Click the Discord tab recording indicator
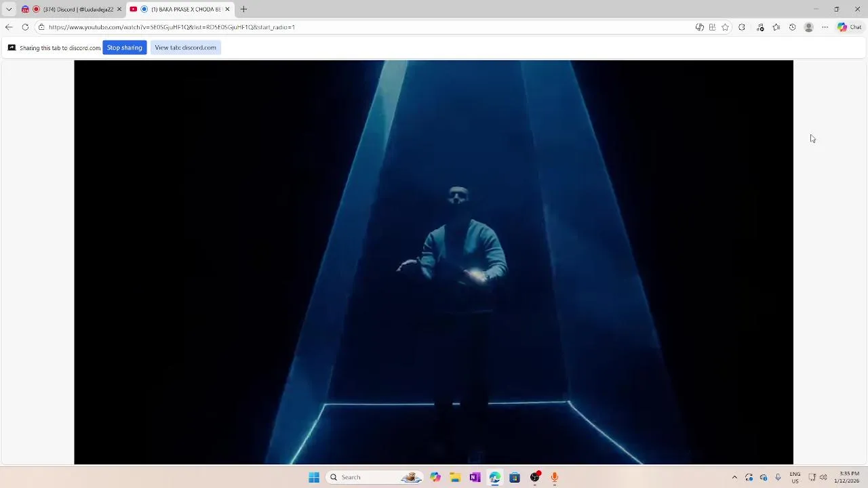The image size is (868, 488). [36, 9]
